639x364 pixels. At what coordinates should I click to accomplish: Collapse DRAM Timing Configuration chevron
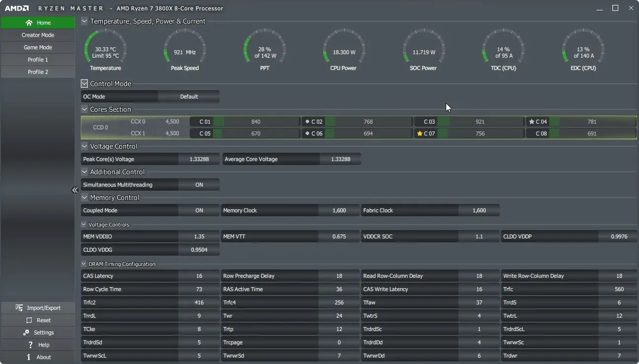click(84, 264)
